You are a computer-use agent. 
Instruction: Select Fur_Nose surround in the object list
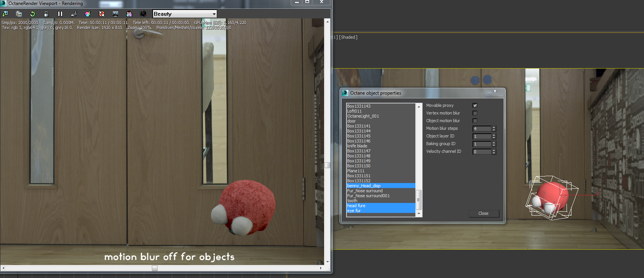(x=381, y=191)
